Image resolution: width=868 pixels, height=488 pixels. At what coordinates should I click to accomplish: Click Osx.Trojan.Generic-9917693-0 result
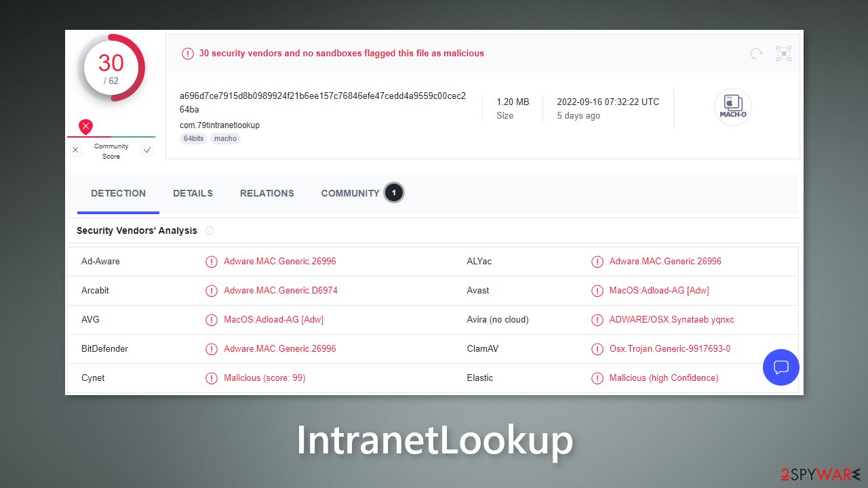[670, 349]
